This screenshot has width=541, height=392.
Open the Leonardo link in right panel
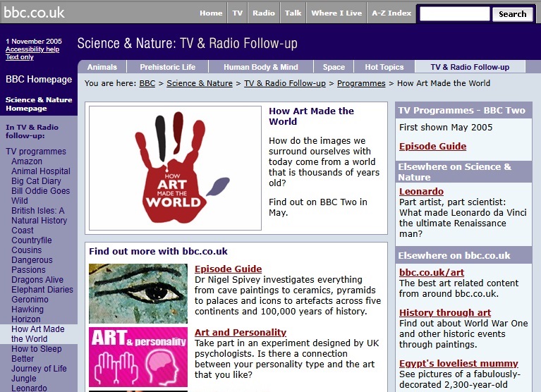pos(421,191)
